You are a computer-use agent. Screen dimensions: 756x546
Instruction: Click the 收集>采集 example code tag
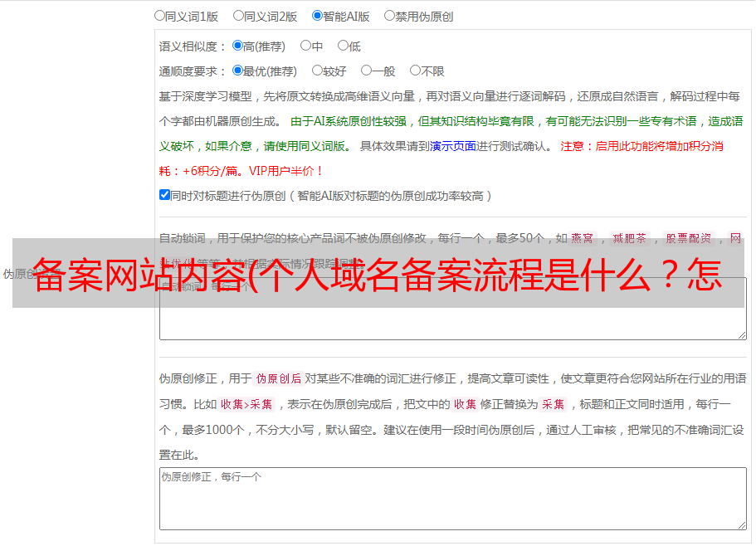click(246, 404)
